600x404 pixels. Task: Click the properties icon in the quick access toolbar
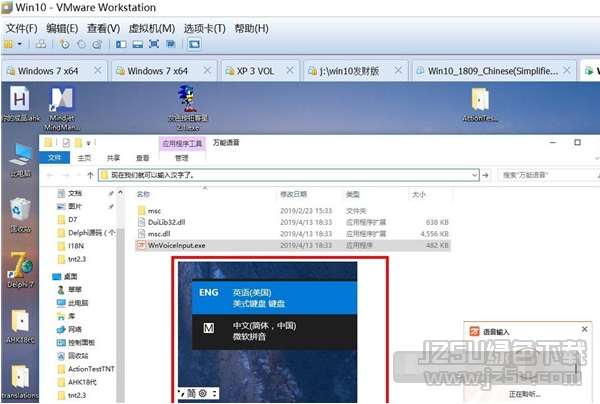click(x=66, y=143)
